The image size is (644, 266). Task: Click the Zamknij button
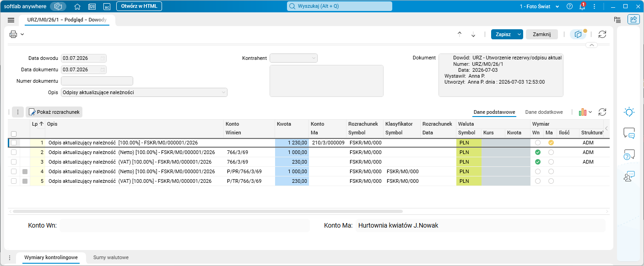(541, 34)
